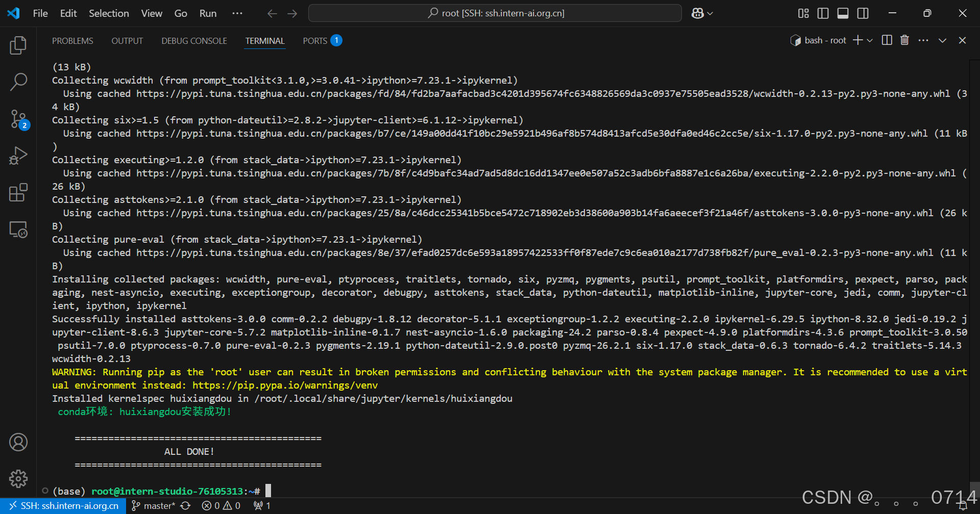980x514 pixels.
Task: Open the Selection menu
Action: (x=109, y=13)
